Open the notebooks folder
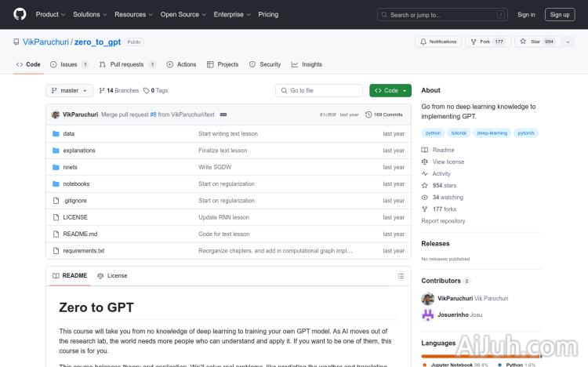This screenshot has width=588, height=367. pos(76,183)
